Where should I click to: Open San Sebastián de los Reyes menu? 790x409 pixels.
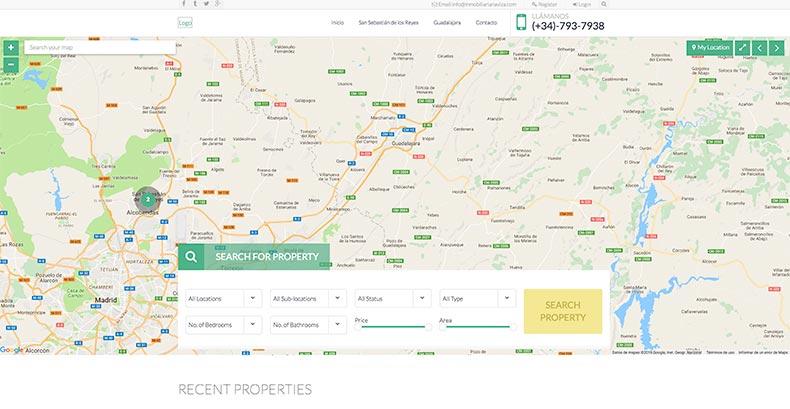388,23
